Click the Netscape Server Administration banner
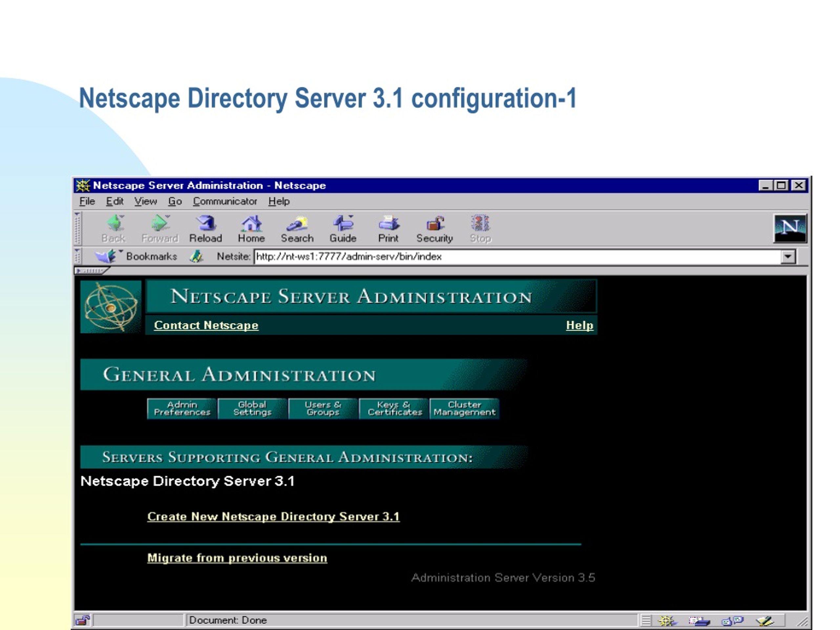Image resolution: width=840 pixels, height=630 pixels. (x=371, y=296)
